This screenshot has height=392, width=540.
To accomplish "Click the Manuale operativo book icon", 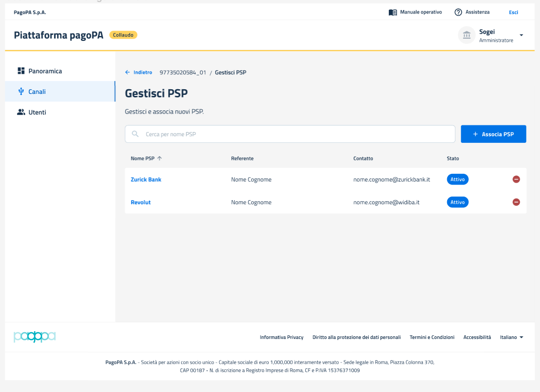I will point(392,12).
